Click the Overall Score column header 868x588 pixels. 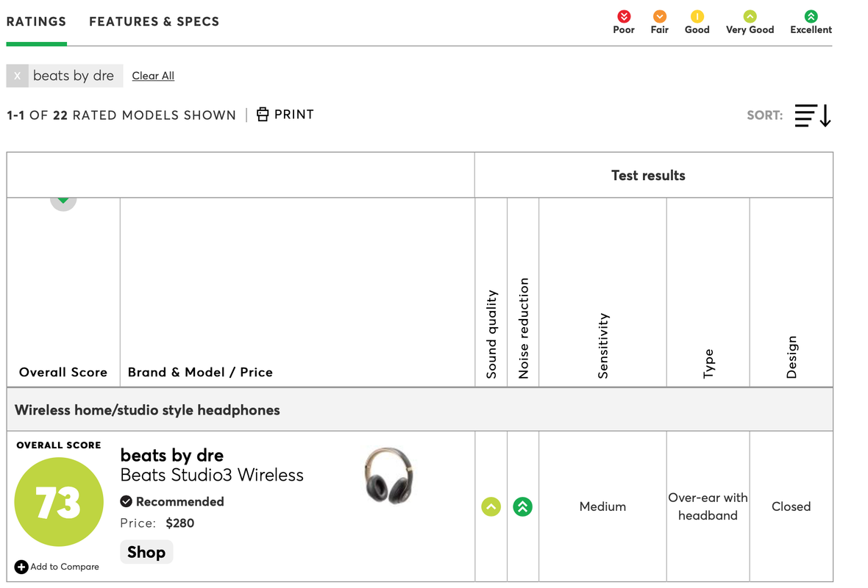coord(63,372)
